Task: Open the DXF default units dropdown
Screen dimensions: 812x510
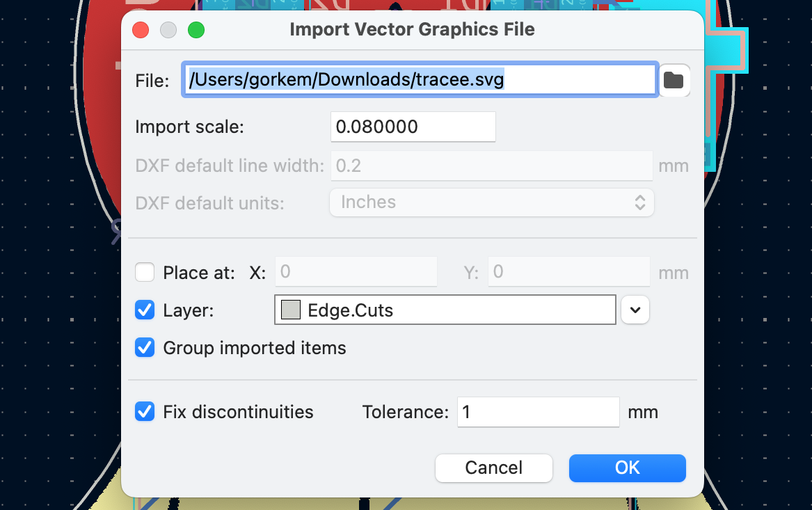Action: tap(639, 202)
